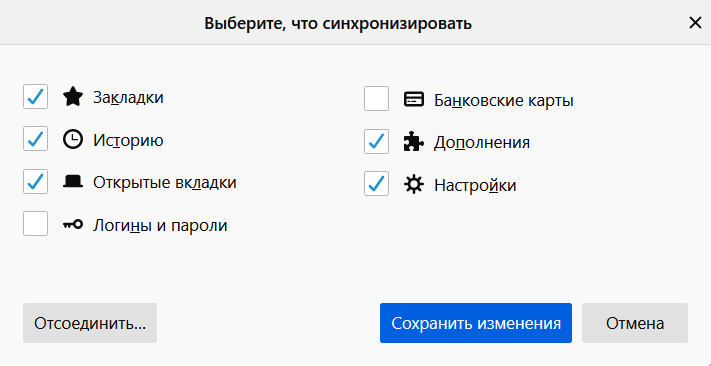The height and width of the screenshot is (366, 711).
Task: Click the puzzle piece icon for Дополнения
Action: point(414,142)
